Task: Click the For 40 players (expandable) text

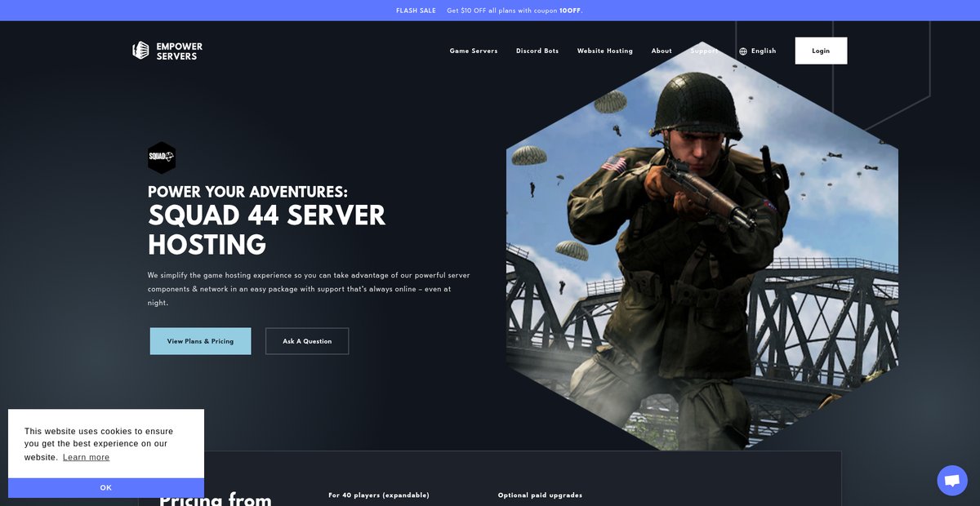Action: (379, 495)
